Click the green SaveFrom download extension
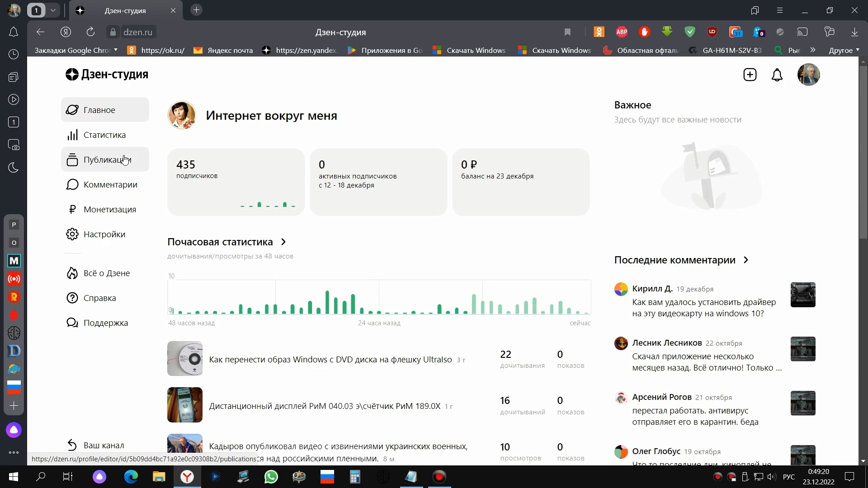The height and width of the screenshot is (488, 868). pyautogui.click(x=667, y=32)
